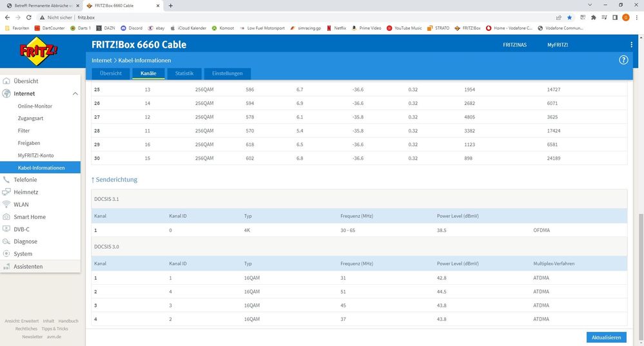Open the Einstellungen tab
The height and width of the screenshot is (346, 644).
[227, 73]
